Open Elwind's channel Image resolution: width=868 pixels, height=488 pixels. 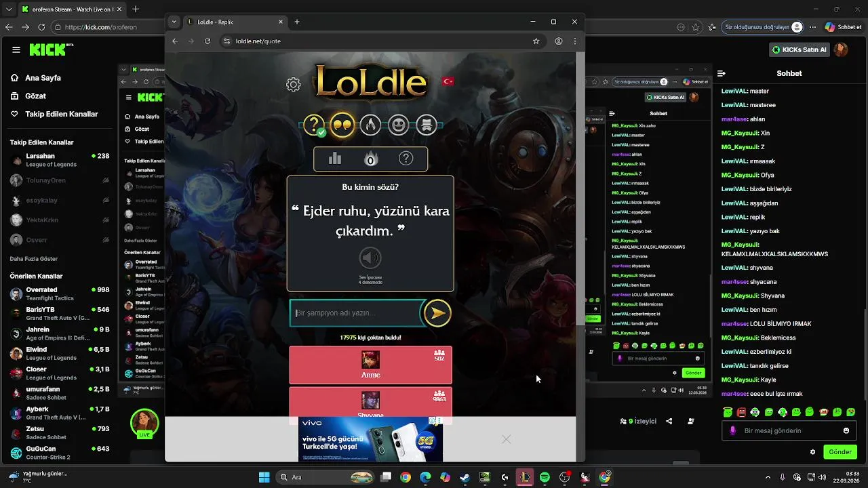tap(60, 353)
